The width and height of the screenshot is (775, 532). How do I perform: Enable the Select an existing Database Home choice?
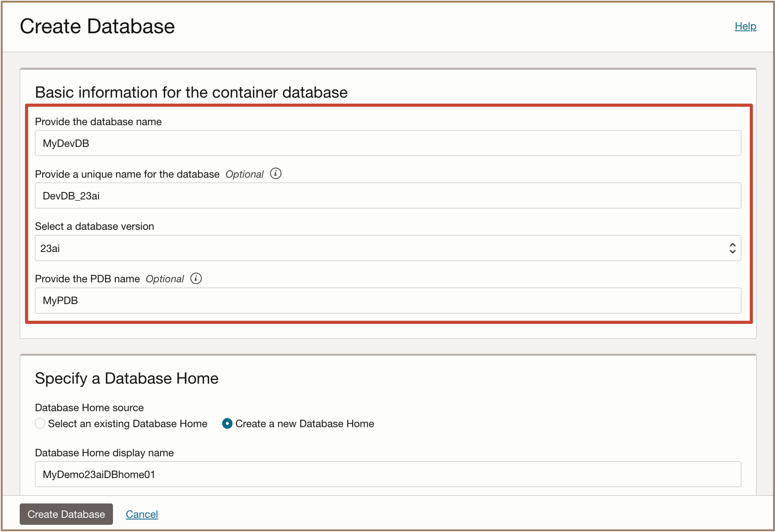click(40, 424)
